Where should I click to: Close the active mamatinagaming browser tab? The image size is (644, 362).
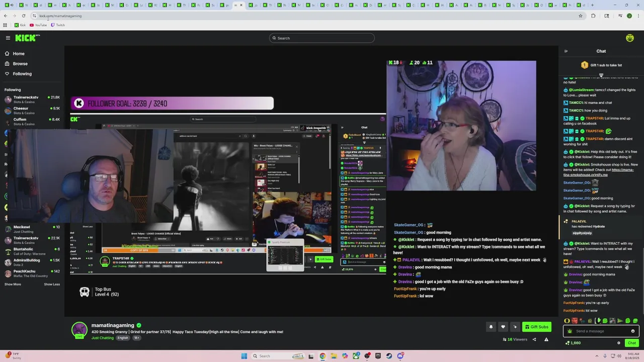click(x=241, y=5)
